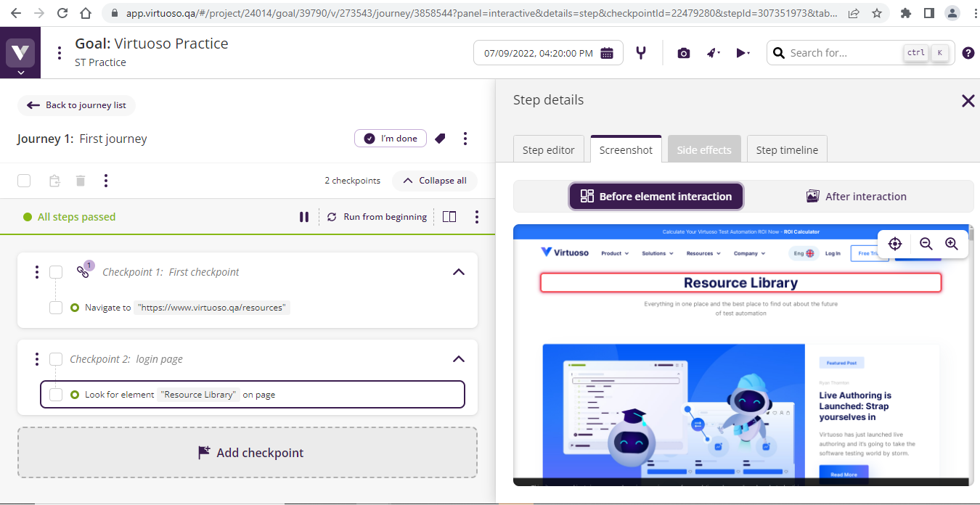
Task: Zoom in on the step screenshot
Action: pos(952,244)
